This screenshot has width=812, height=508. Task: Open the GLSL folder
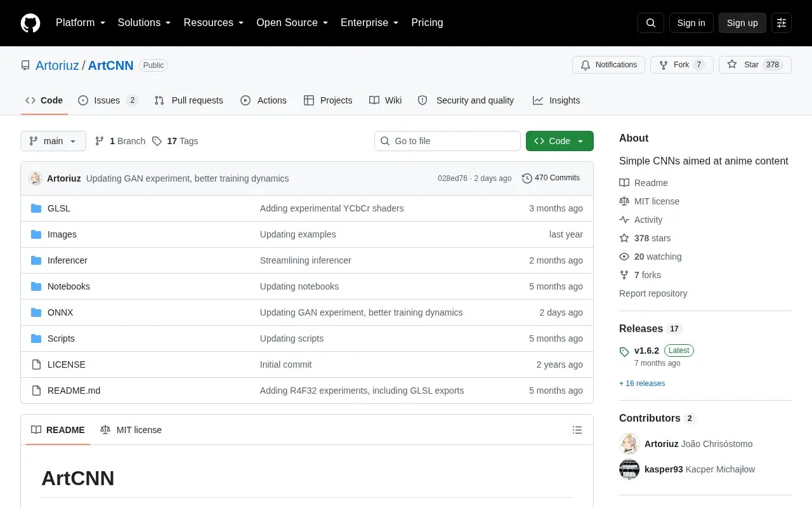tap(59, 208)
